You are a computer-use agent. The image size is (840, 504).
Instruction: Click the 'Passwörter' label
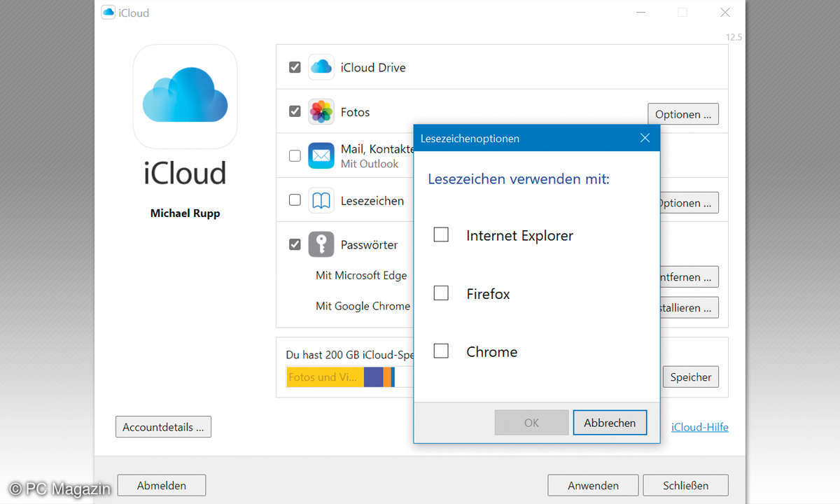369,245
